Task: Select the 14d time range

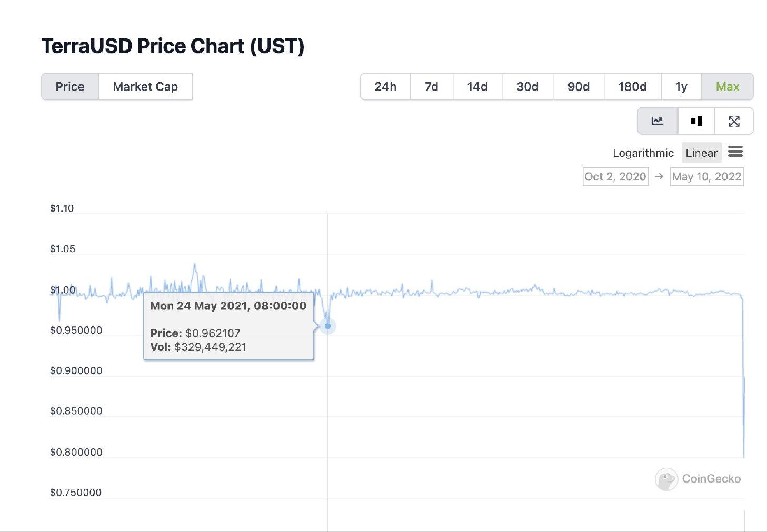Action: pos(477,87)
